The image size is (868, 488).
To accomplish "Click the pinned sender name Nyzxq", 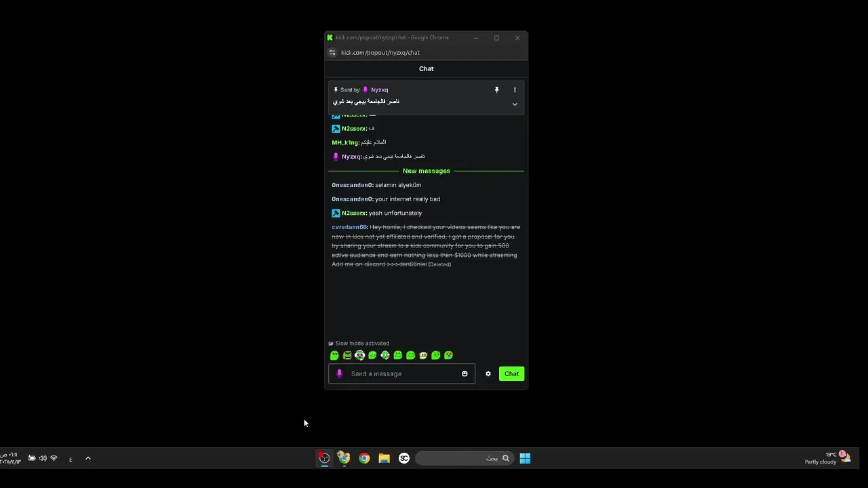I will point(380,89).
